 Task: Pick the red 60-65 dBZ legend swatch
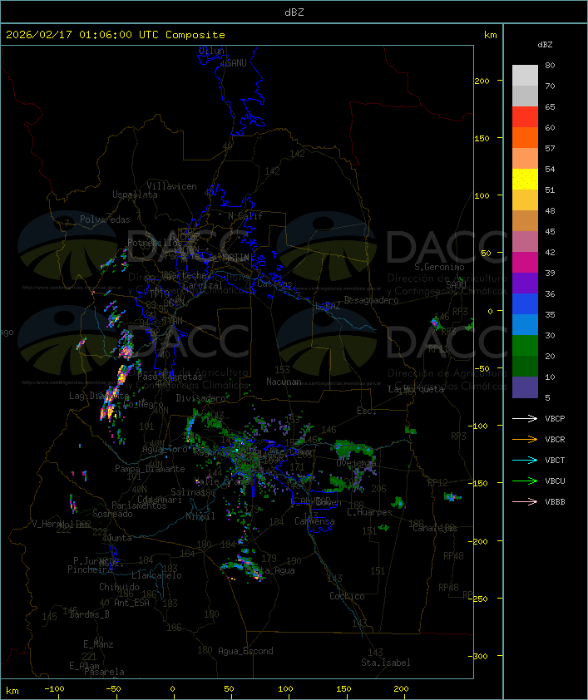click(525, 117)
